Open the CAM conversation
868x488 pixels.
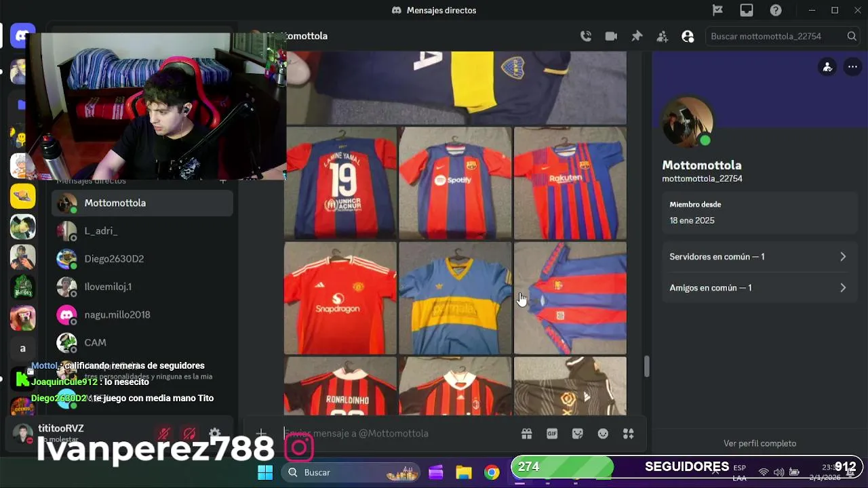click(x=142, y=342)
